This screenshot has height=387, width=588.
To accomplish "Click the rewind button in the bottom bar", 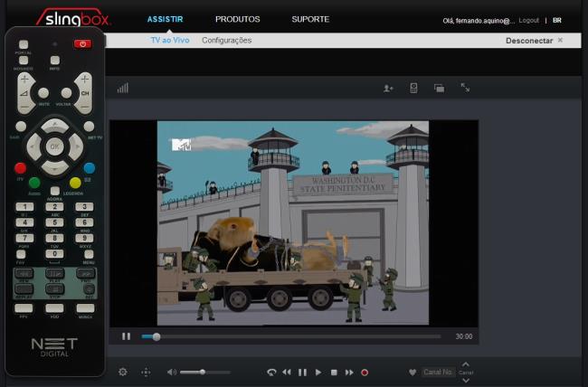I will [287, 372].
